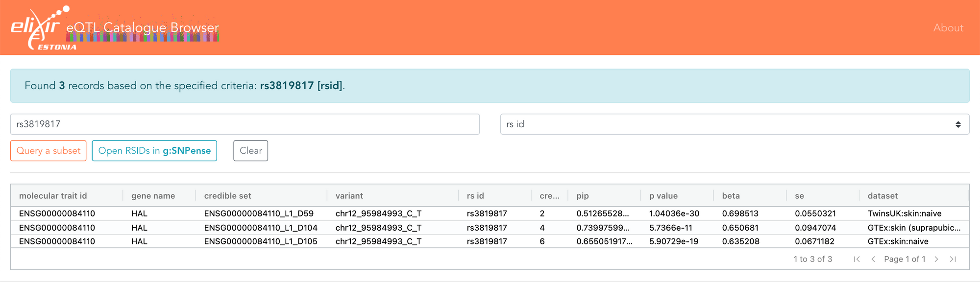Click p value 5.7366e-11 cell
The width and height of the screenshot is (980, 283).
671,228
